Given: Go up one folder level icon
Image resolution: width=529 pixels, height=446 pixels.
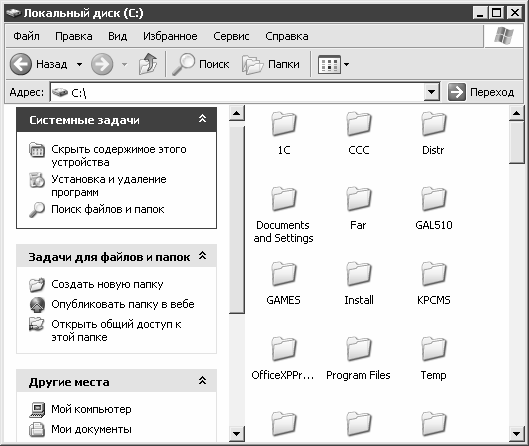Looking at the screenshot, I should tap(148, 64).
